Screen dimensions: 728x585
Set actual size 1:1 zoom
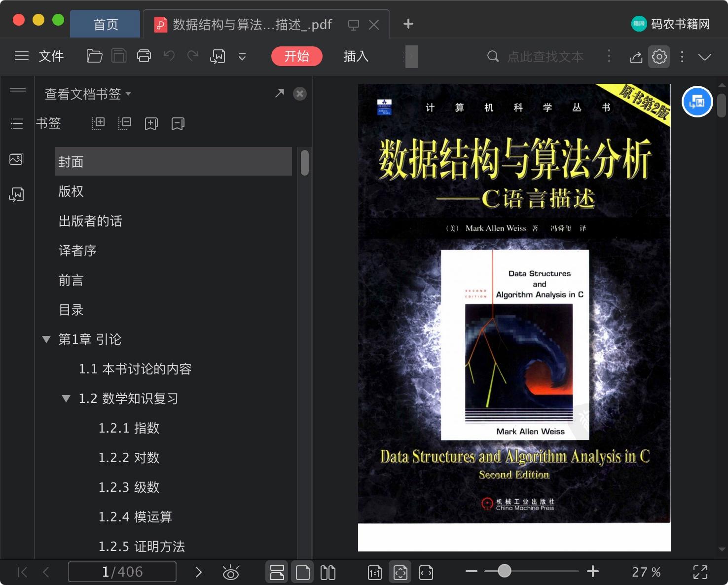[x=375, y=573]
